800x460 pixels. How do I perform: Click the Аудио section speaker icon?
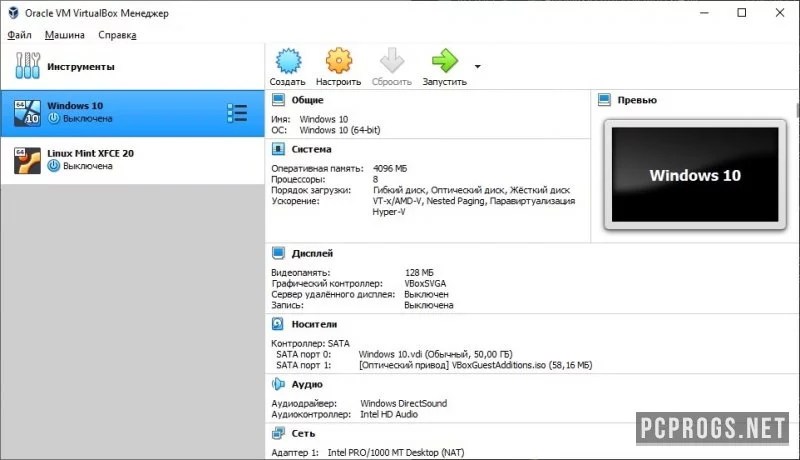point(278,384)
